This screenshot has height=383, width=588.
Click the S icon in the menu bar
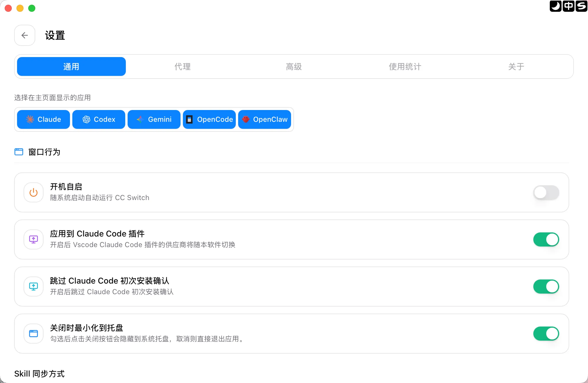click(x=582, y=6)
